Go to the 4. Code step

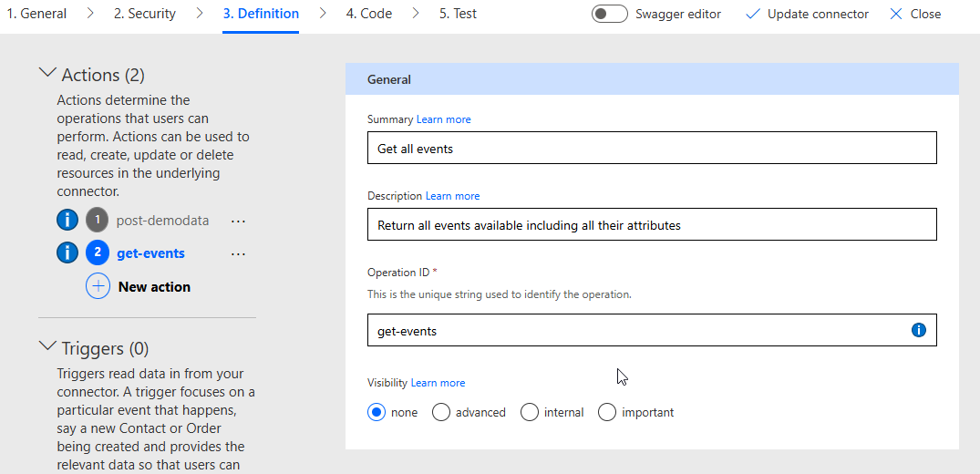[x=368, y=14]
